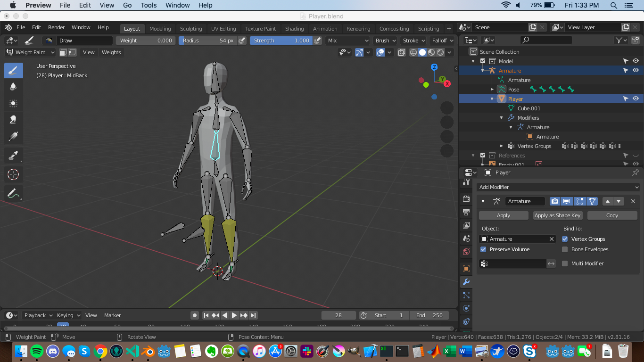Screen dimensions: 644x362
Task: Select the Gradient weight tool
Action: (x=14, y=136)
